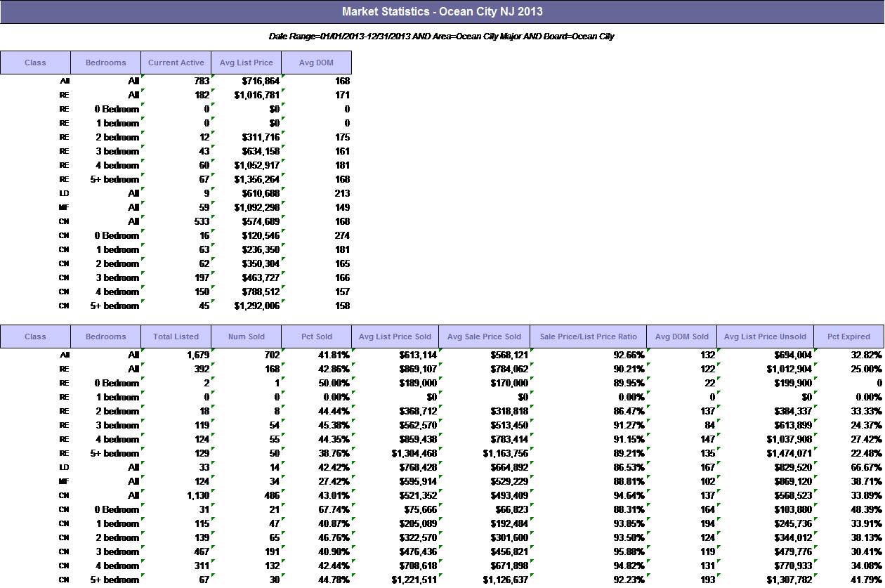Select avg list price sold '$1,304,468'
The image size is (885, 588).
tap(414, 453)
